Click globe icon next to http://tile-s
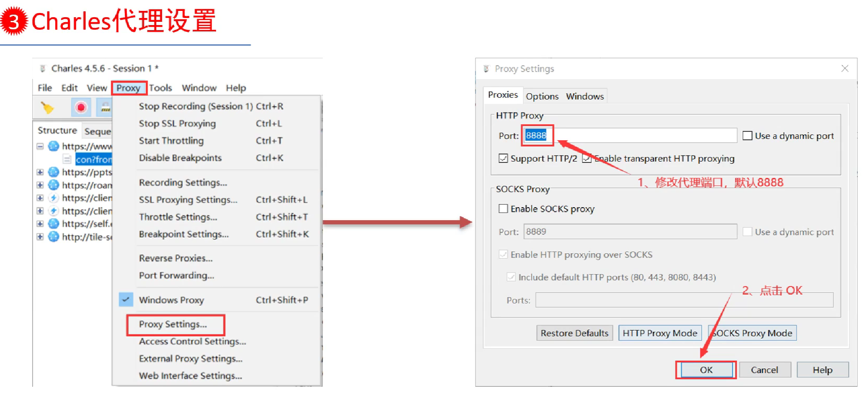868x401 pixels. coord(54,236)
